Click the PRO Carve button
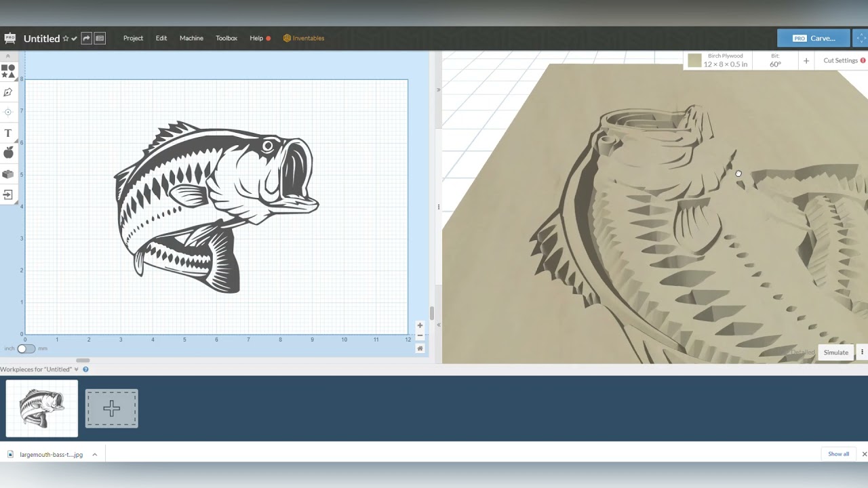 coord(813,39)
